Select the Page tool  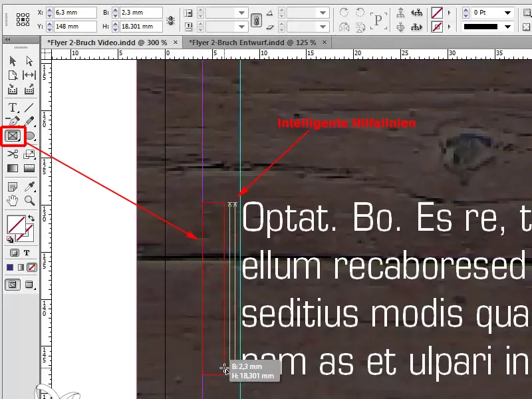pyautogui.click(x=13, y=75)
